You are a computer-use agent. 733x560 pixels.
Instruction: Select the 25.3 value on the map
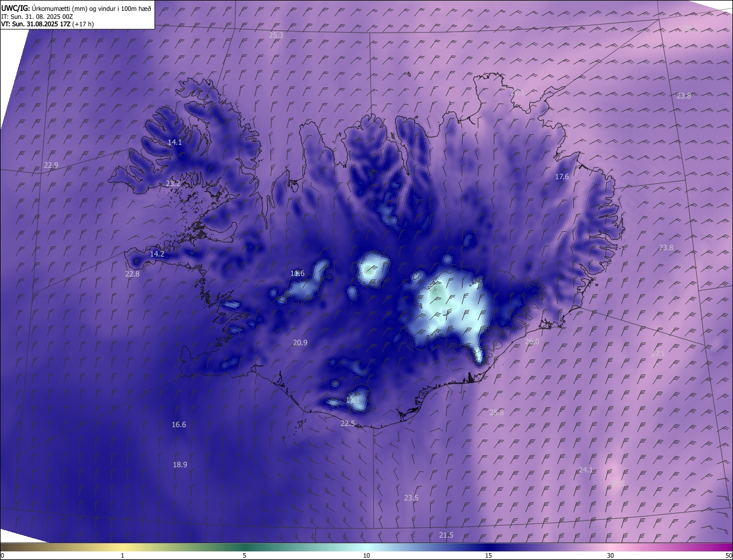tap(276, 36)
